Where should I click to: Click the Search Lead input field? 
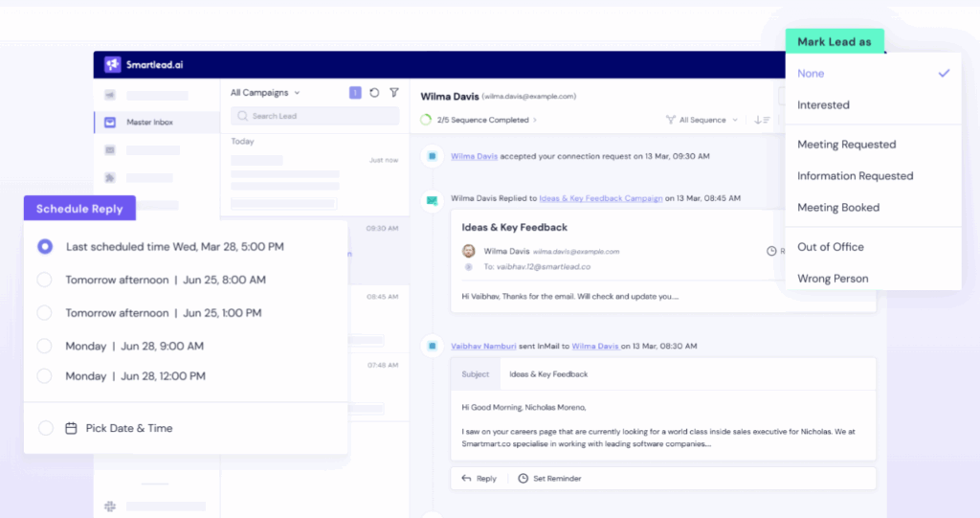315,116
